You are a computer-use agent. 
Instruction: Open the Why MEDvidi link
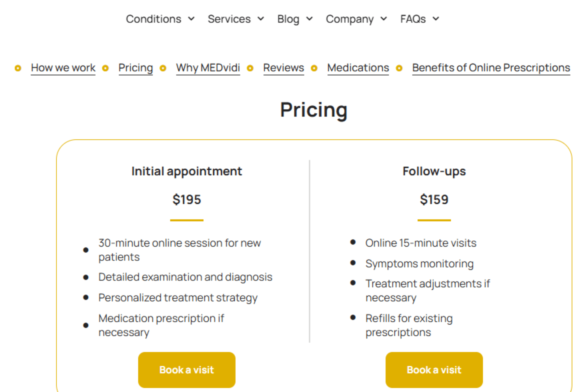(208, 68)
